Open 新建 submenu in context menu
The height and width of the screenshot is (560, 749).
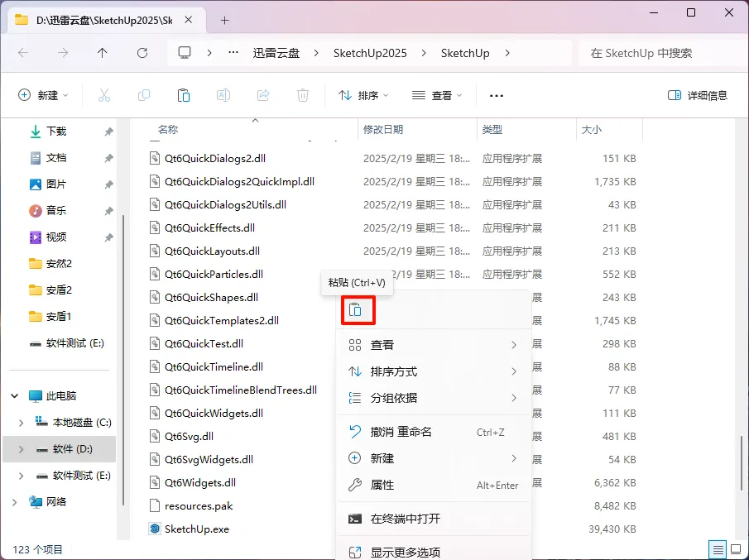click(434, 458)
